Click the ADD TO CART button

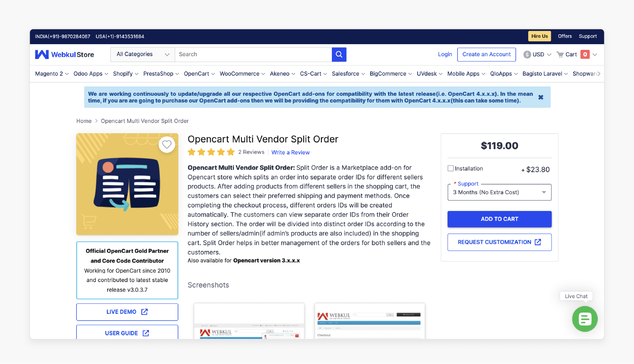click(x=499, y=219)
